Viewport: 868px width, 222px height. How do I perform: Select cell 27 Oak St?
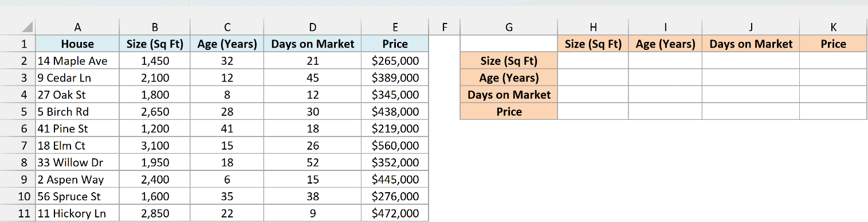coord(77,95)
